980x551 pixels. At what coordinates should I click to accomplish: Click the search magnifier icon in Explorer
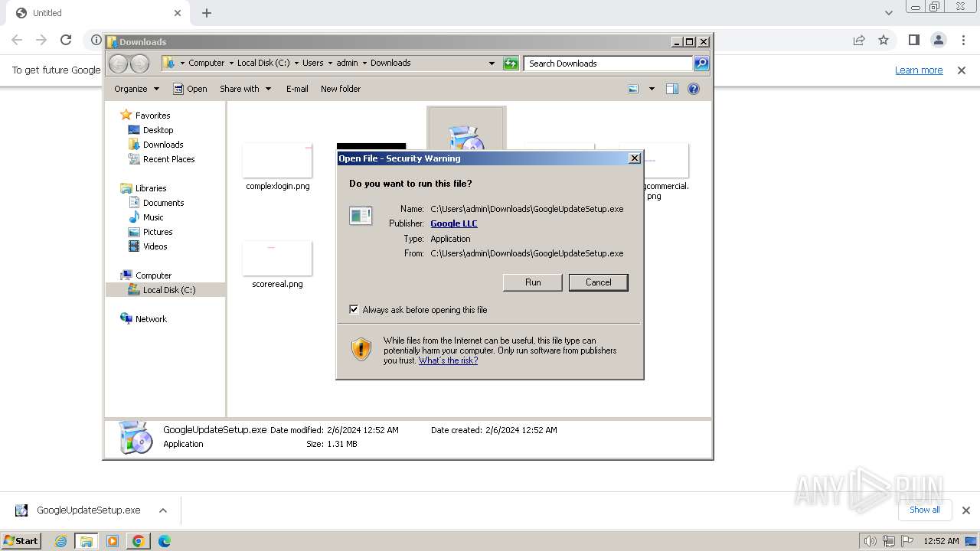(x=701, y=64)
